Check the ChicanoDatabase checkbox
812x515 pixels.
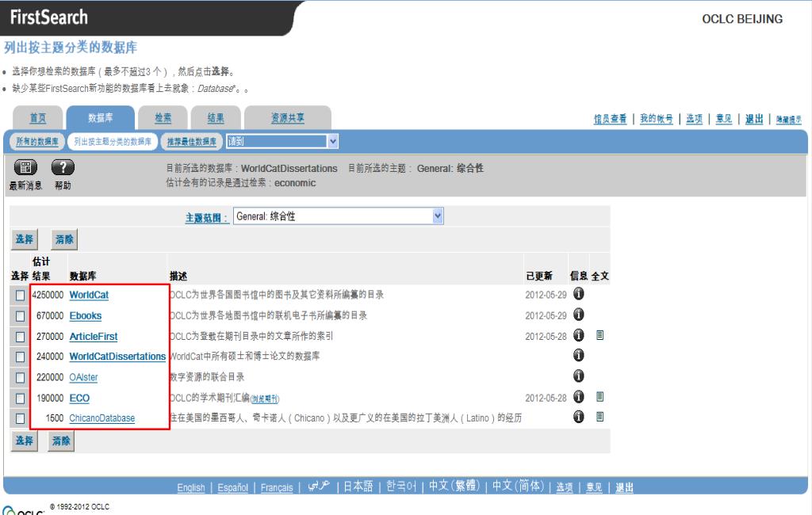click(x=20, y=418)
